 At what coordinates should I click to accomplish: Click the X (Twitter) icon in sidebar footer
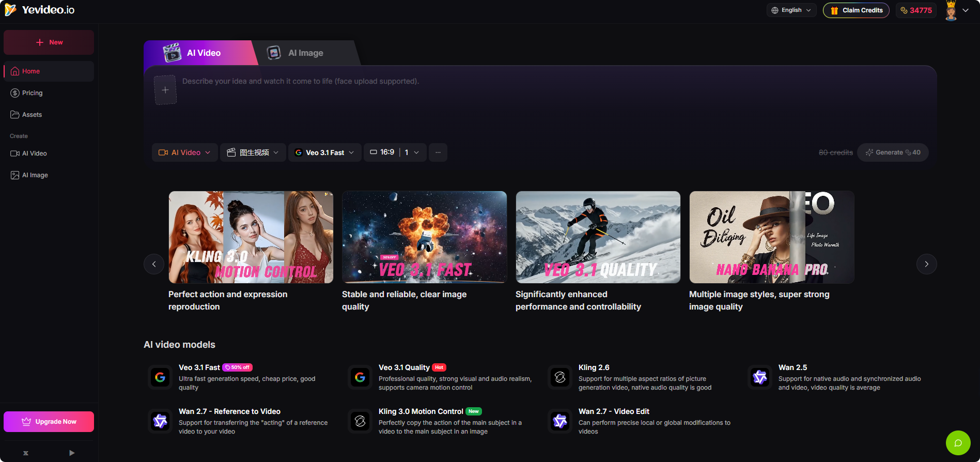[26, 453]
